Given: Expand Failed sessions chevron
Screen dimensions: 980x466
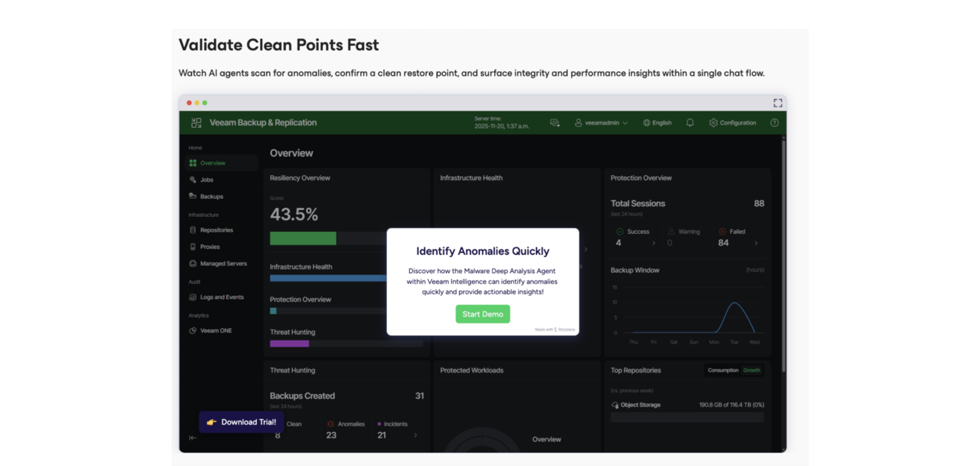Looking at the screenshot, I should [756, 243].
